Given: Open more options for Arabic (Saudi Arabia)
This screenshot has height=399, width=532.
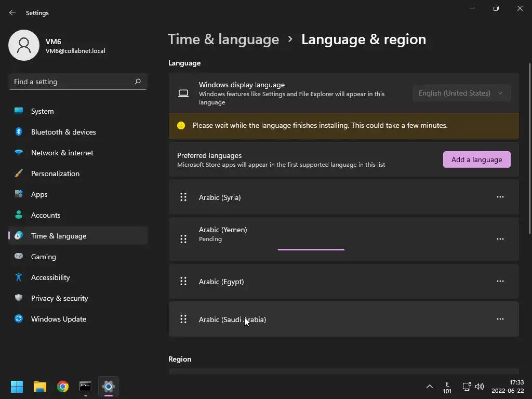Looking at the screenshot, I should pos(500,319).
